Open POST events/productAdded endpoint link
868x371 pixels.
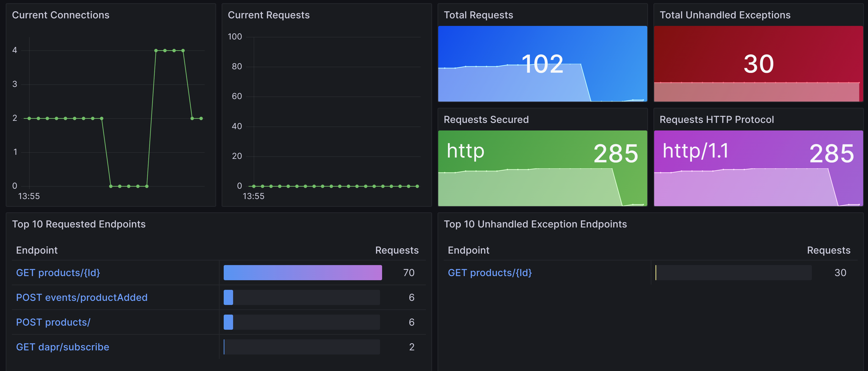click(82, 298)
